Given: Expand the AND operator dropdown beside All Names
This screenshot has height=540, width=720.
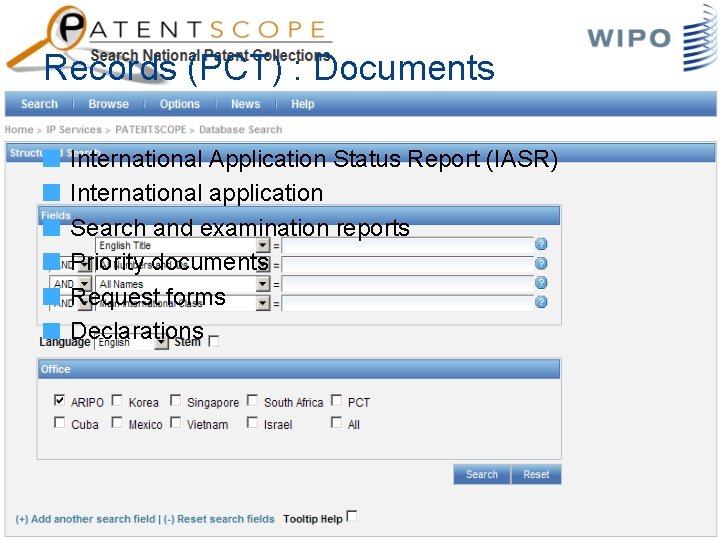Looking at the screenshot, I should coord(84,284).
